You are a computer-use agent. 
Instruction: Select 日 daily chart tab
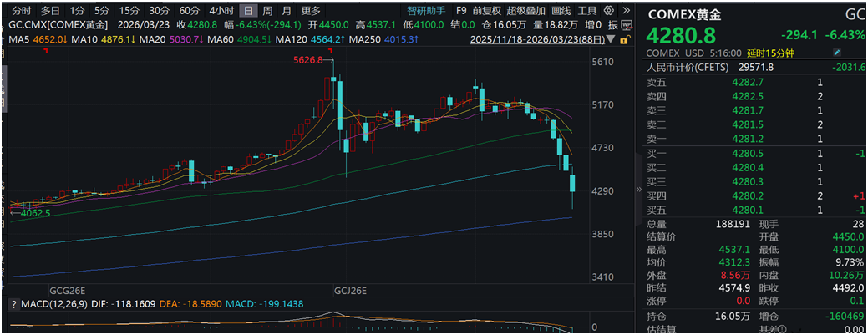click(x=249, y=11)
